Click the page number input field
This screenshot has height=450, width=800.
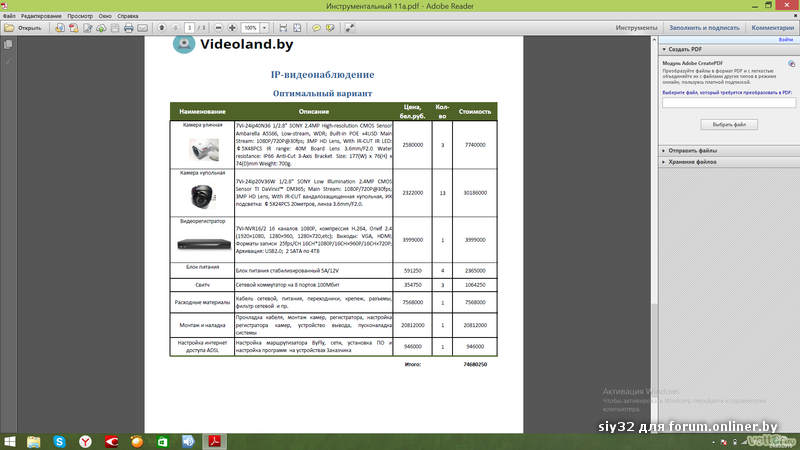point(189,28)
